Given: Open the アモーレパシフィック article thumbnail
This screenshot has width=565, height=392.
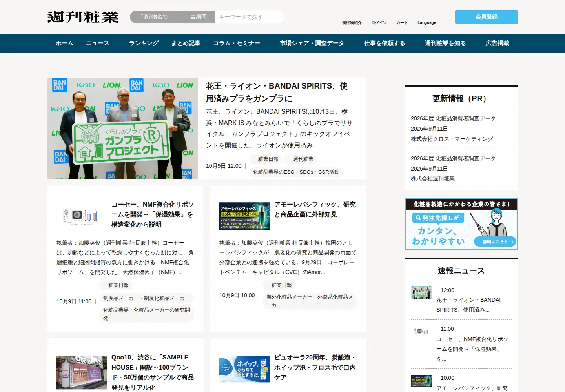Looking at the screenshot, I should [x=244, y=216].
